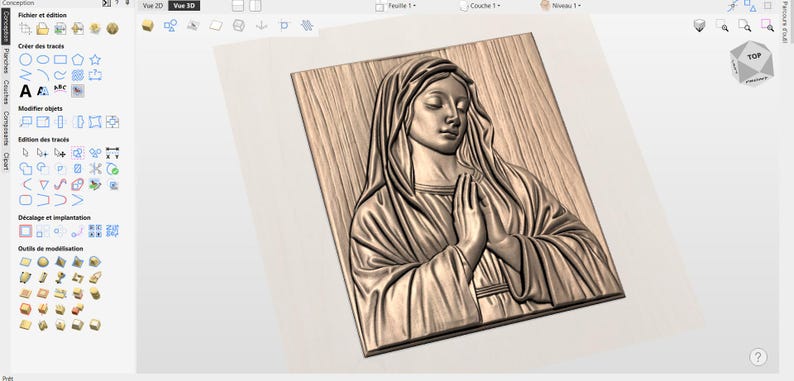Viewport: 794px width, 381px height.
Task: Toggle the material block display icon
Action: 216,25
